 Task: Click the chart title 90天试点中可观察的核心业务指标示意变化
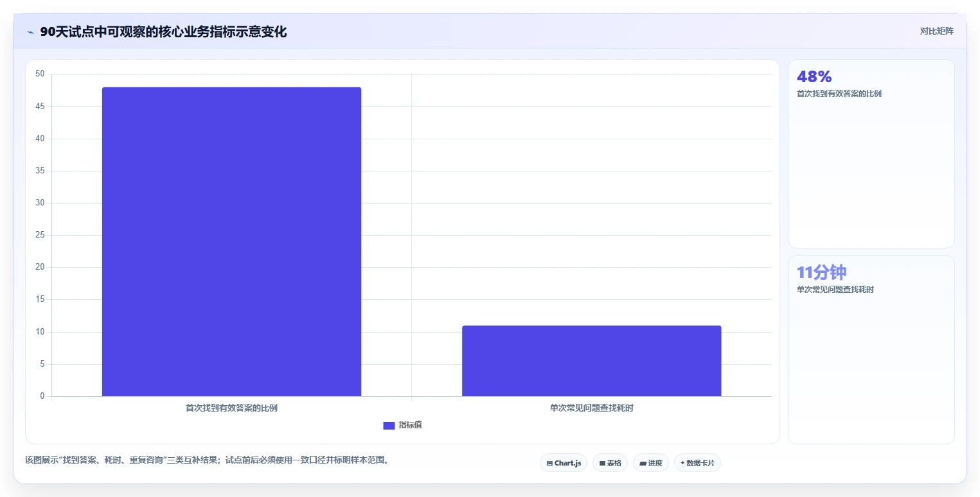[163, 32]
